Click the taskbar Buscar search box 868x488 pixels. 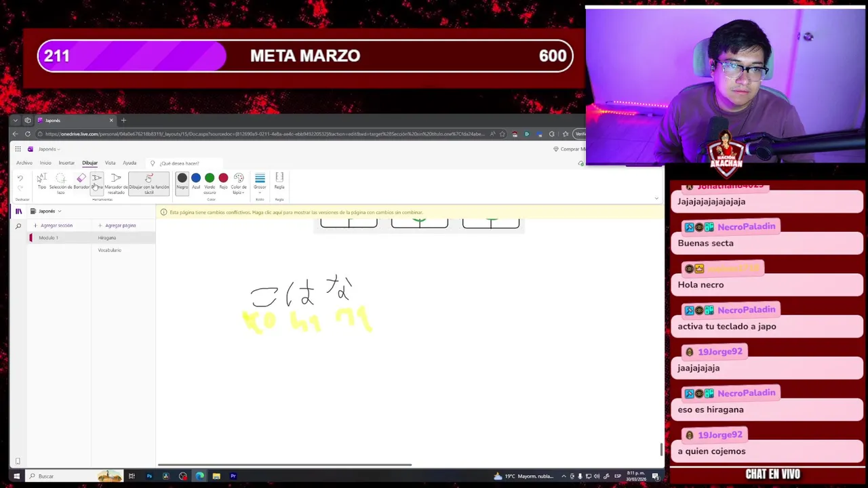click(x=73, y=476)
